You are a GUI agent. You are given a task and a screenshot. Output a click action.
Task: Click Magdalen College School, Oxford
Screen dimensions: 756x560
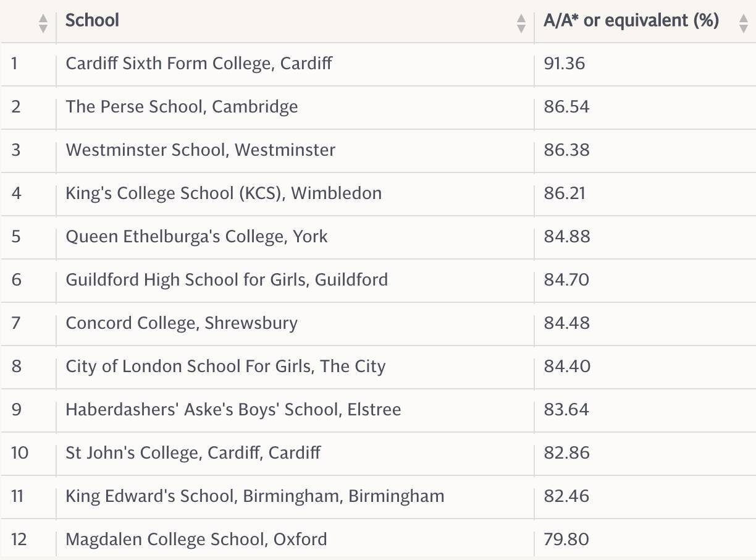tap(196, 540)
